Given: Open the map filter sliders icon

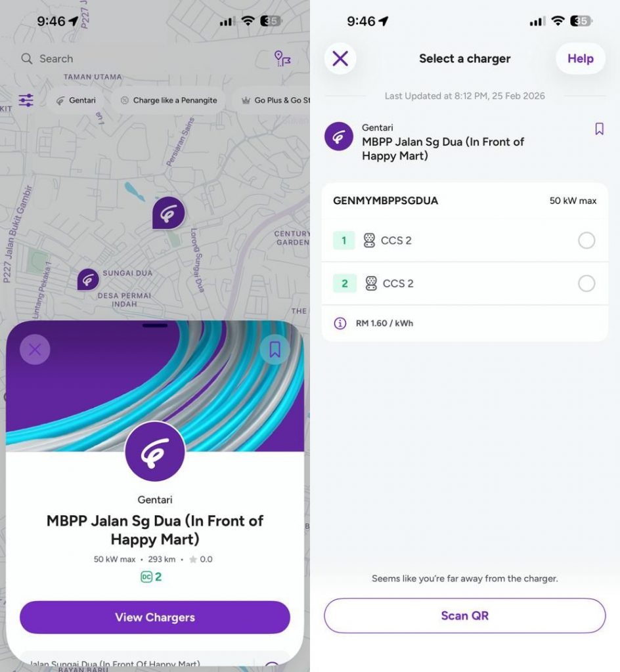Looking at the screenshot, I should pyautogui.click(x=26, y=100).
